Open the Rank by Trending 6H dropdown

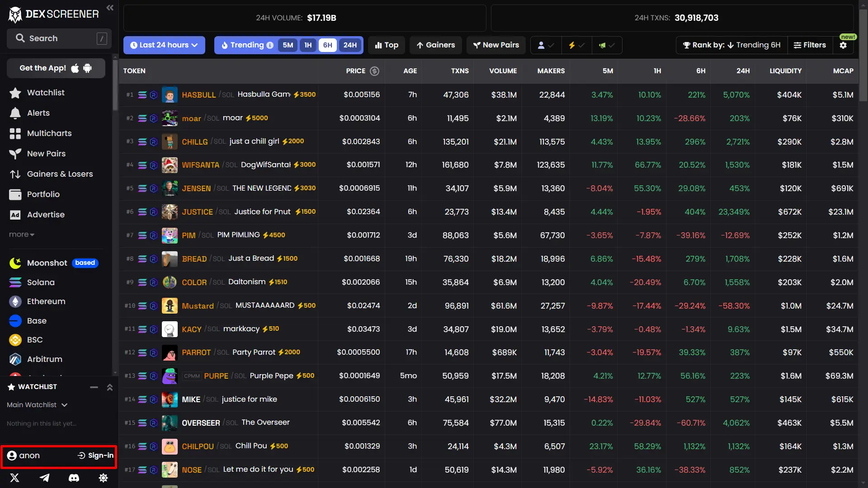(732, 45)
